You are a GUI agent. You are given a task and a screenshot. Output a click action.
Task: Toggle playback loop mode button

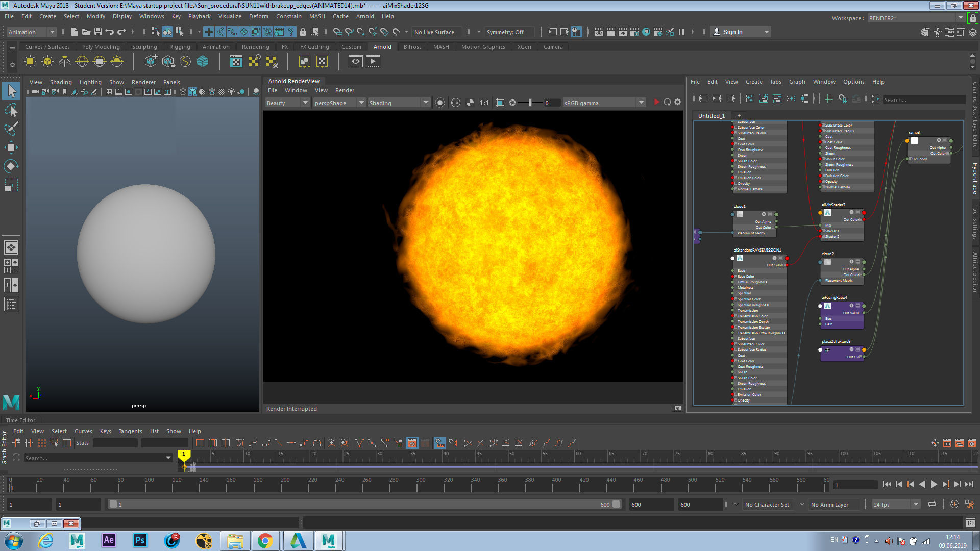pyautogui.click(x=932, y=504)
